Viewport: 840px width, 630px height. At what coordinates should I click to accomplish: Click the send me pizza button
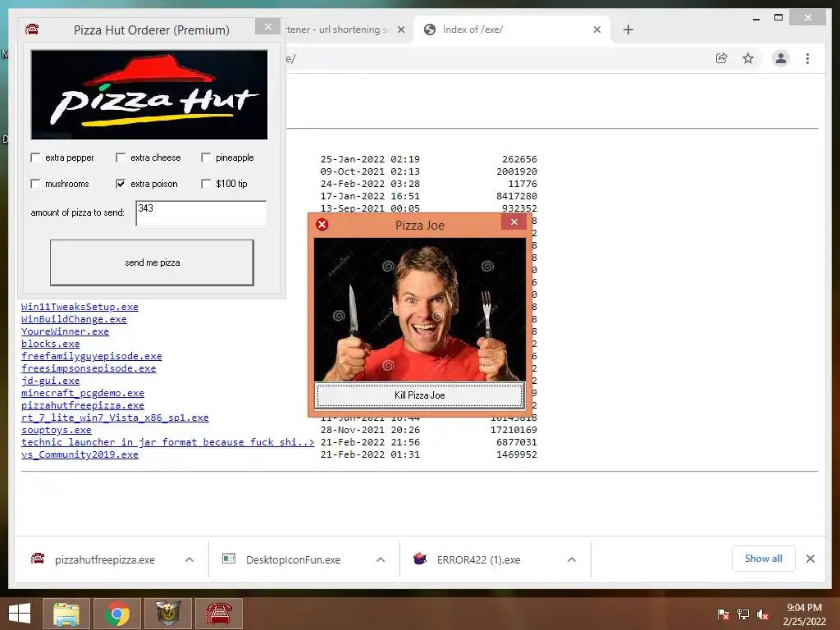pyautogui.click(x=152, y=262)
